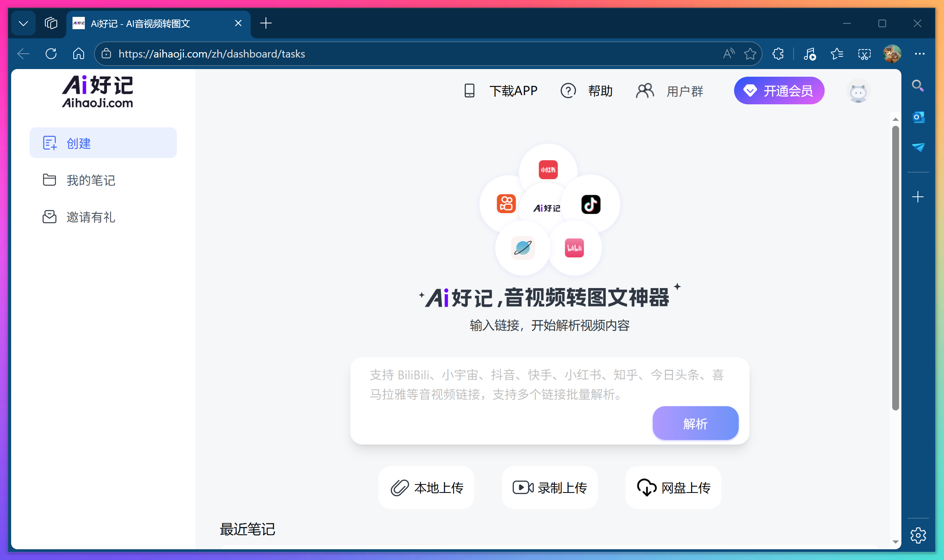
Task: Open a new browser tab
Action: point(266,23)
